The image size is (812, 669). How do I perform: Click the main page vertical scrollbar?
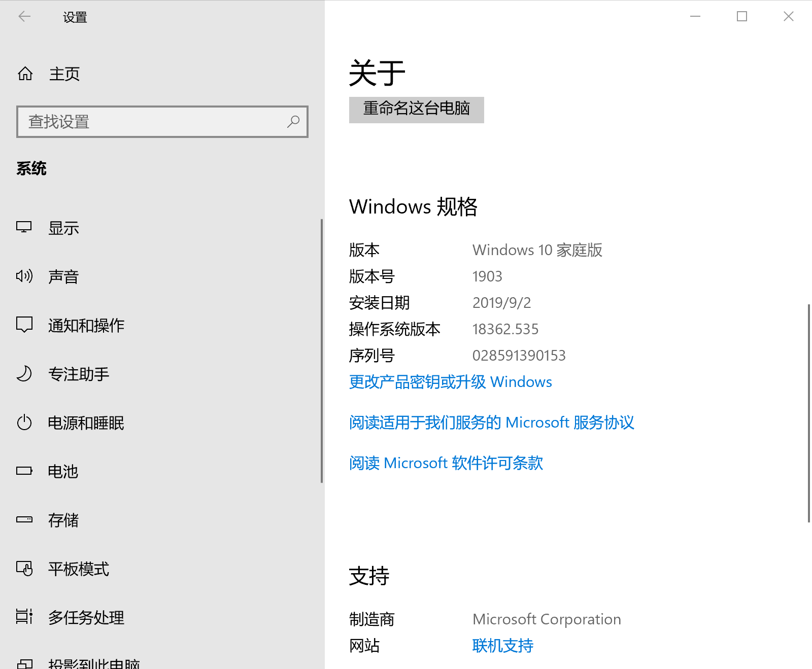(x=809, y=413)
